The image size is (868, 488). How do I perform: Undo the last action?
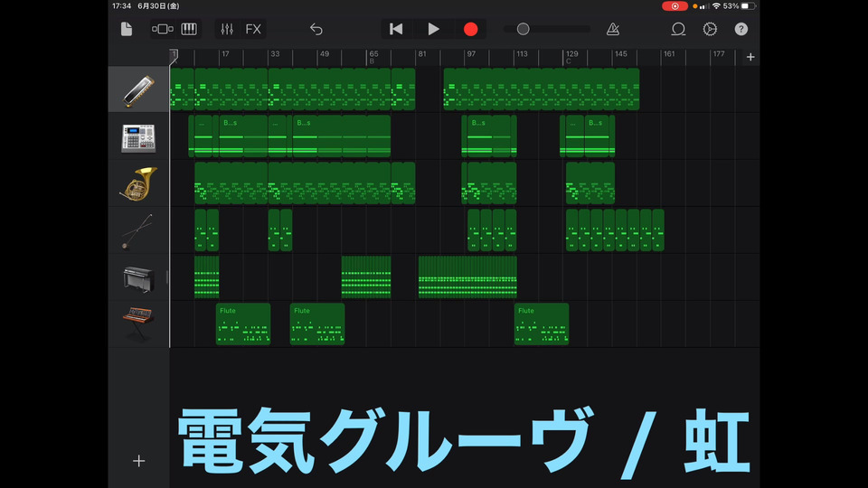316,29
